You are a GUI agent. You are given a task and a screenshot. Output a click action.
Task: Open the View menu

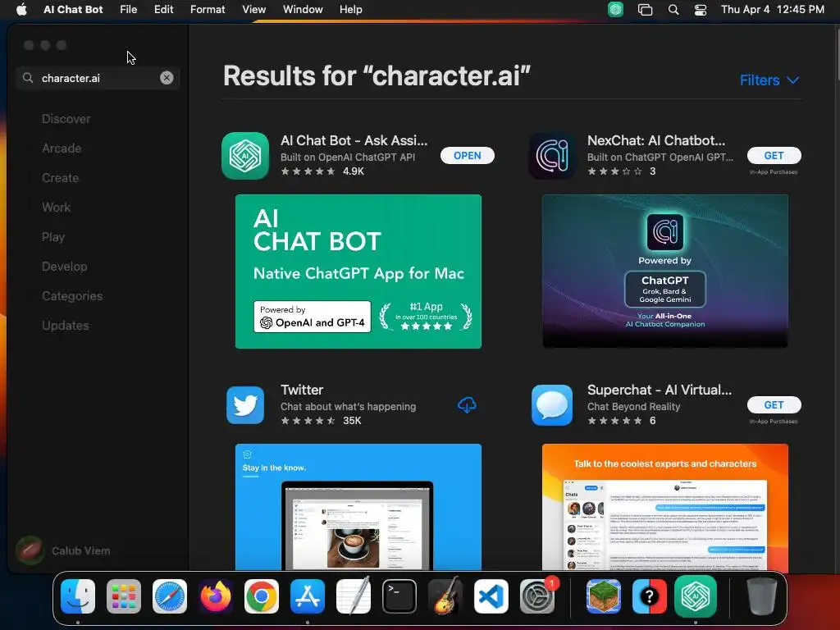pyautogui.click(x=253, y=10)
